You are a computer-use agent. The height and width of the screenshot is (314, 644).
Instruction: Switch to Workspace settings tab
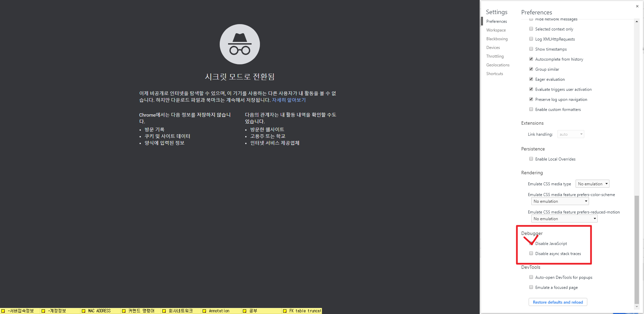496,30
